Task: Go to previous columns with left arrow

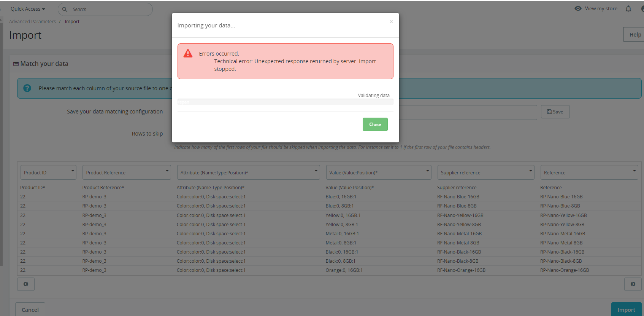Action: (26, 284)
